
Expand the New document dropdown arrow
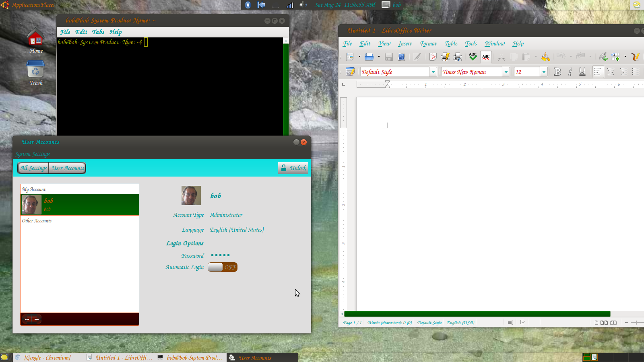[359, 57]
